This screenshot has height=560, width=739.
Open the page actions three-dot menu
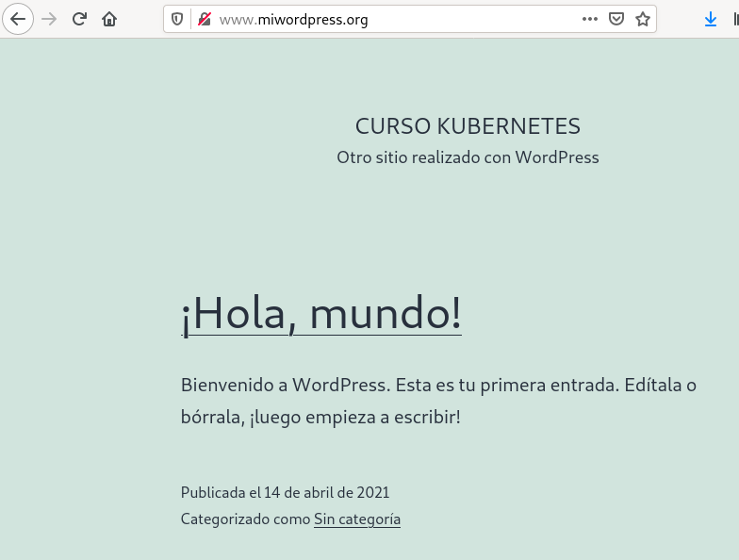590,19
